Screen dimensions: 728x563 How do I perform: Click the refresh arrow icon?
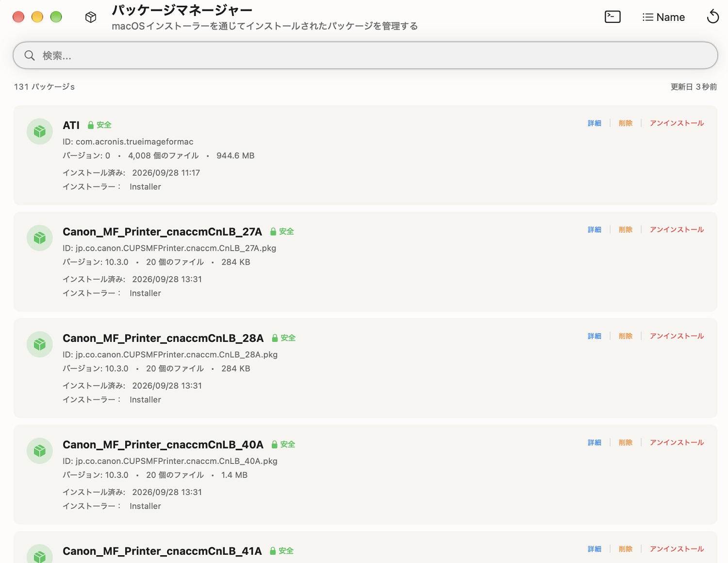[712, 17]
